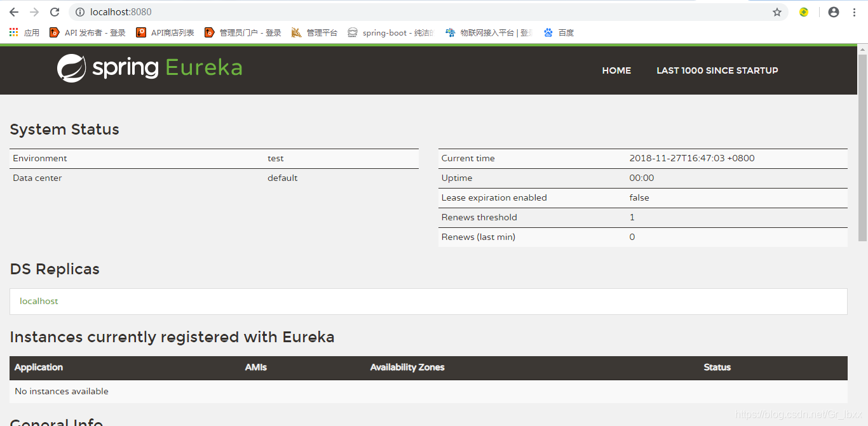Screen dimensions: 868x426
Task: Reload the Eureka page
Action: (x=55, y=12)
